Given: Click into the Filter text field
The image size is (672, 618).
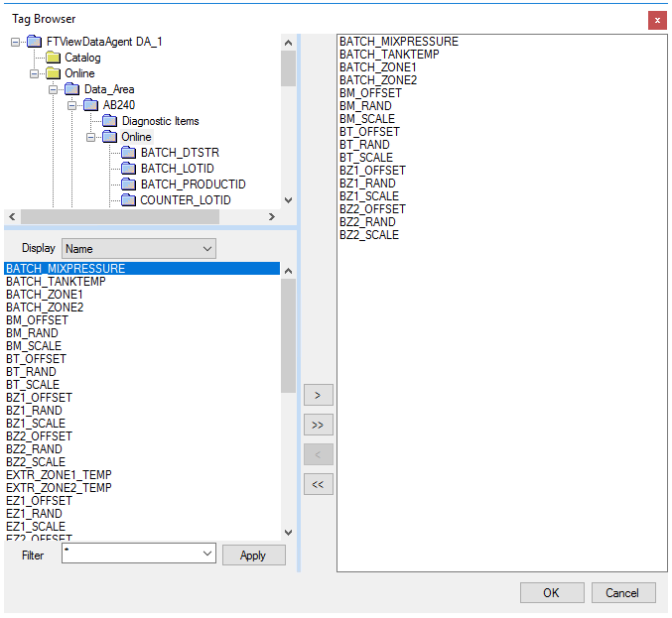Looking at the screenshot, I should pos(131,554).
